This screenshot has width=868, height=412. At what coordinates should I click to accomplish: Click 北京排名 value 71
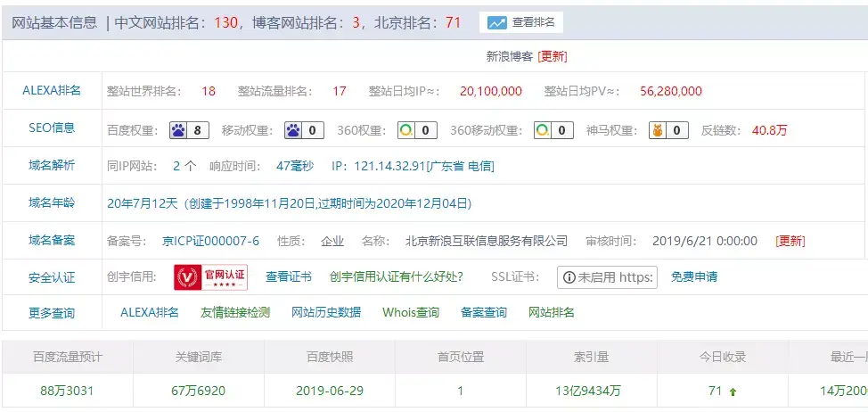(x=453, y=22)
